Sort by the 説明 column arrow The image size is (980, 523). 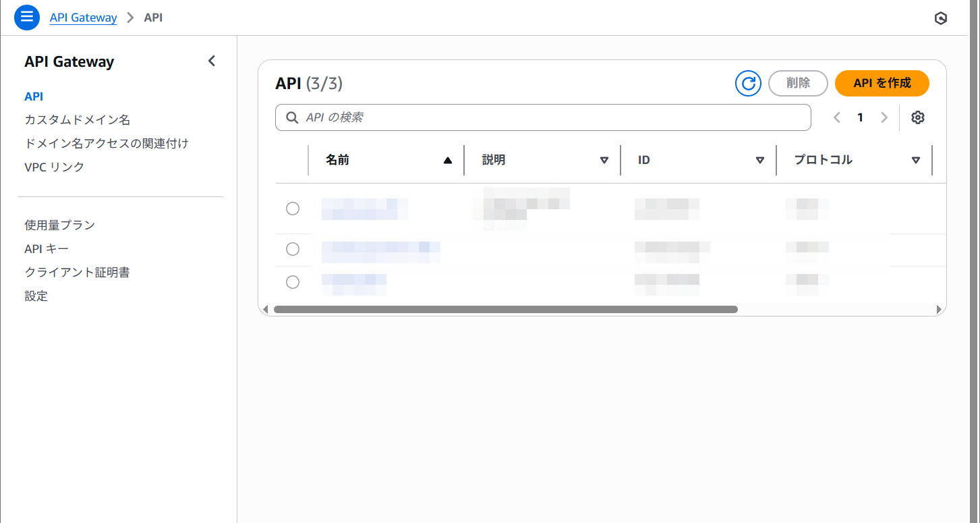click(x=604, y=161)
